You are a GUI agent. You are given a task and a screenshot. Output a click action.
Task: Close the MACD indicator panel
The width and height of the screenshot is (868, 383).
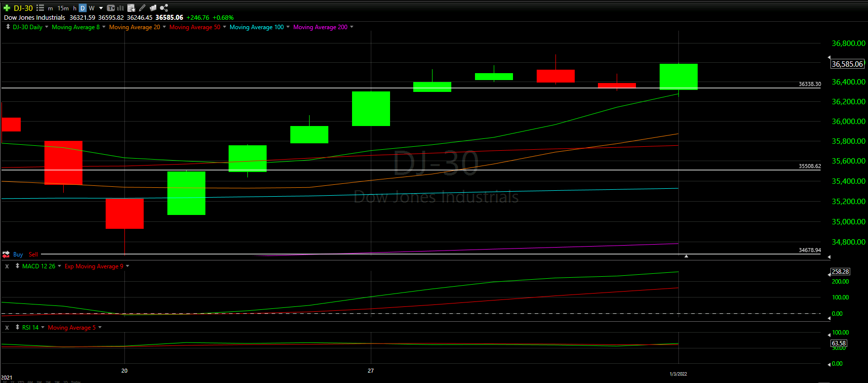click(7, 266)
